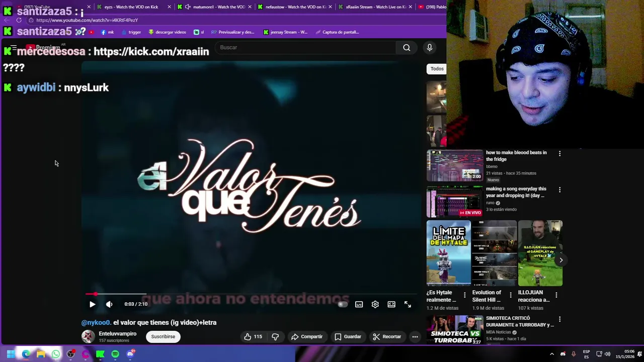Screen dimensions: 644x362
Task: Mute the video with the volume icon
Action: [109, 304]
